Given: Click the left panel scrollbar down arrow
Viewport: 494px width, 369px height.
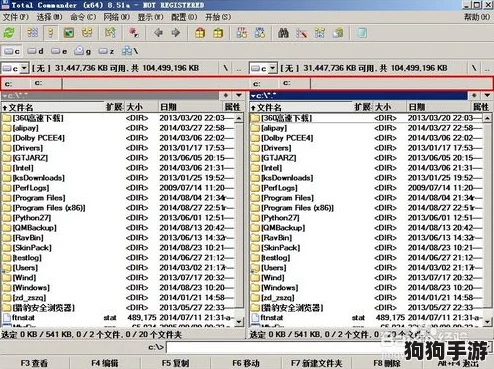Looking at the screenshot, I should point(239,321).
